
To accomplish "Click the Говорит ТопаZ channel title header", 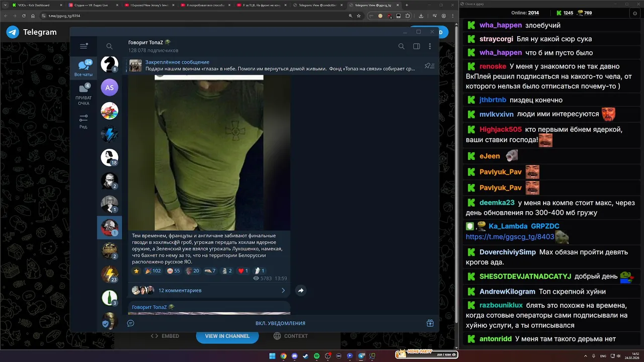I will [x=149, y=42].
